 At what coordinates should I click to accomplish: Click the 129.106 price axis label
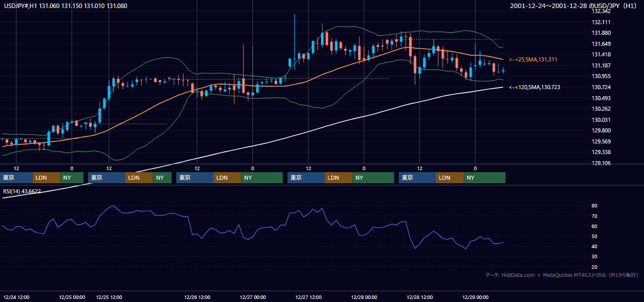pos(601,164)
